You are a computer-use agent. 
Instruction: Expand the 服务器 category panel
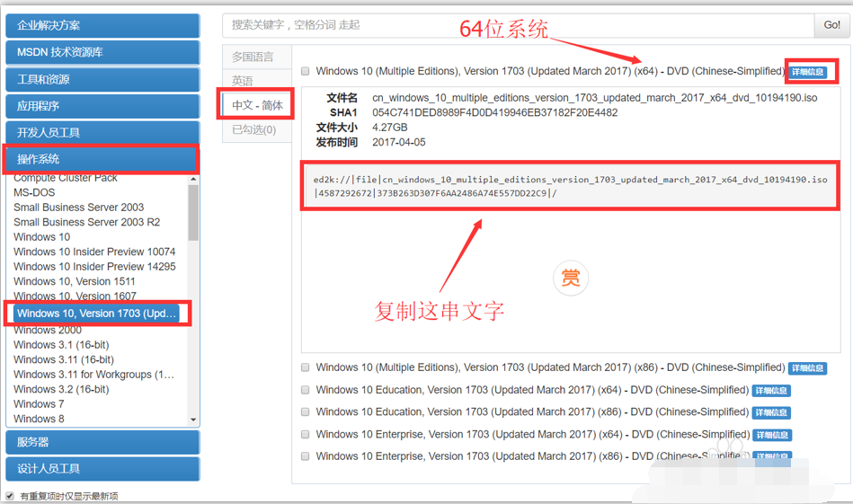coord(102,442)
